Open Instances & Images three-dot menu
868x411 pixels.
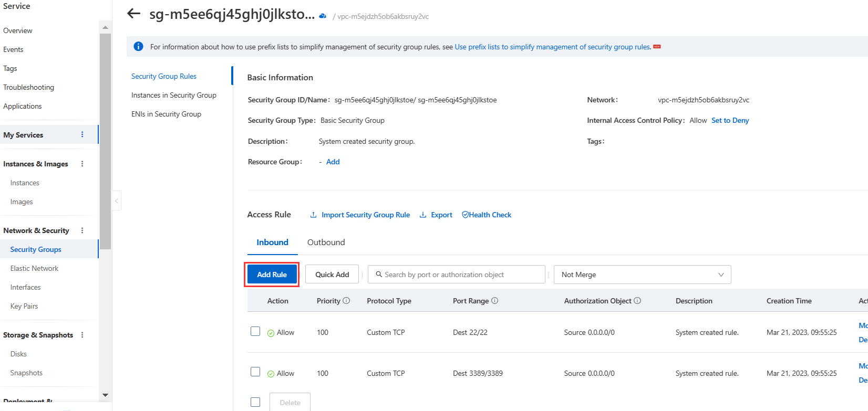pos(82,164)
